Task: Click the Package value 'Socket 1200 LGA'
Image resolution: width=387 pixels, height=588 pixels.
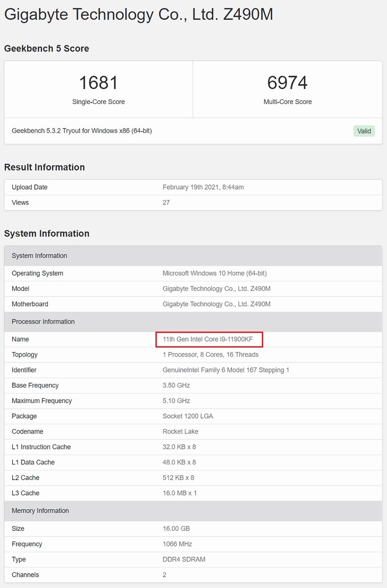Action: pos(188,416)
